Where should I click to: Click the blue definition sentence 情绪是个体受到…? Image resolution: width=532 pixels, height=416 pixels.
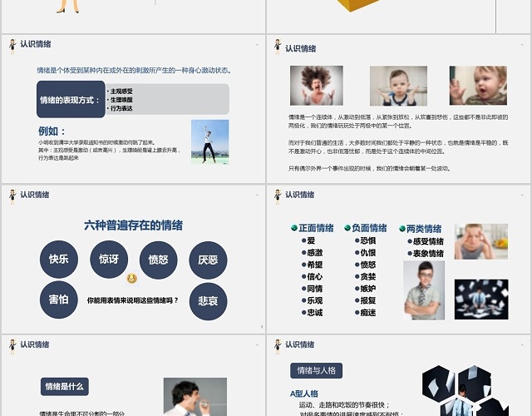135,71
